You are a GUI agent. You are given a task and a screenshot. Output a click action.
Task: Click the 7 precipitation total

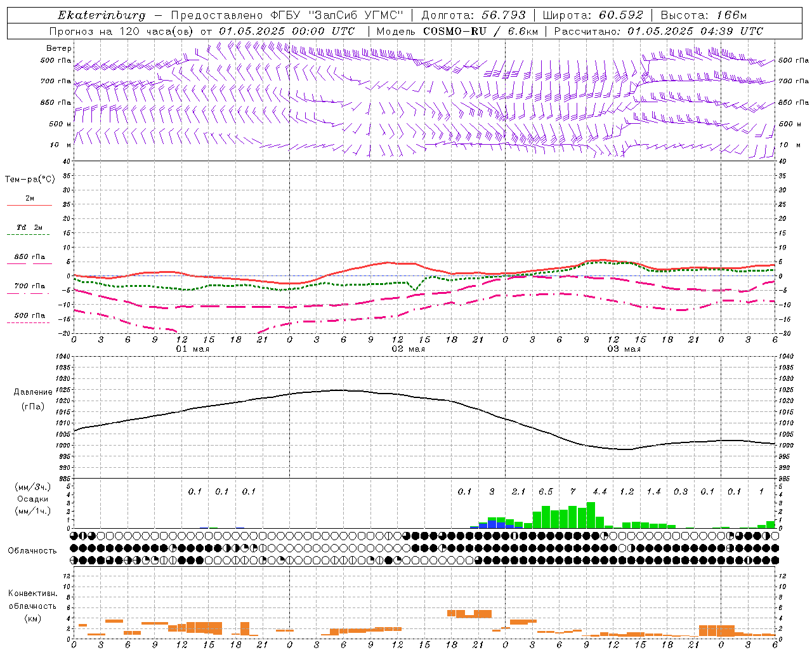click(573, 491)
